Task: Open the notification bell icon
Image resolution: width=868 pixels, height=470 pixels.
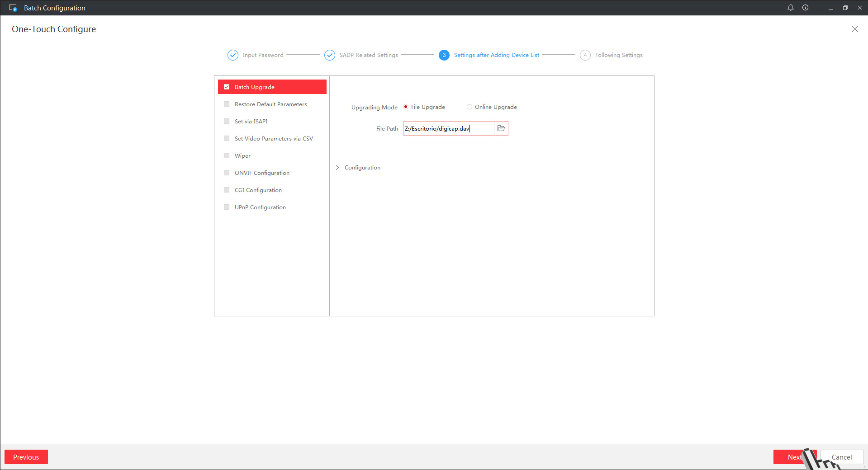Action: coord(790,8)
